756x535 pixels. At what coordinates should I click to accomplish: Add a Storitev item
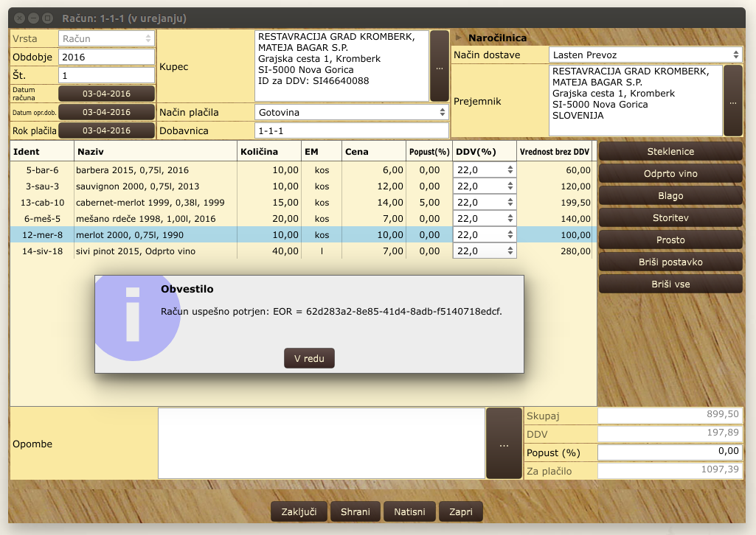[x=670, y=218]
